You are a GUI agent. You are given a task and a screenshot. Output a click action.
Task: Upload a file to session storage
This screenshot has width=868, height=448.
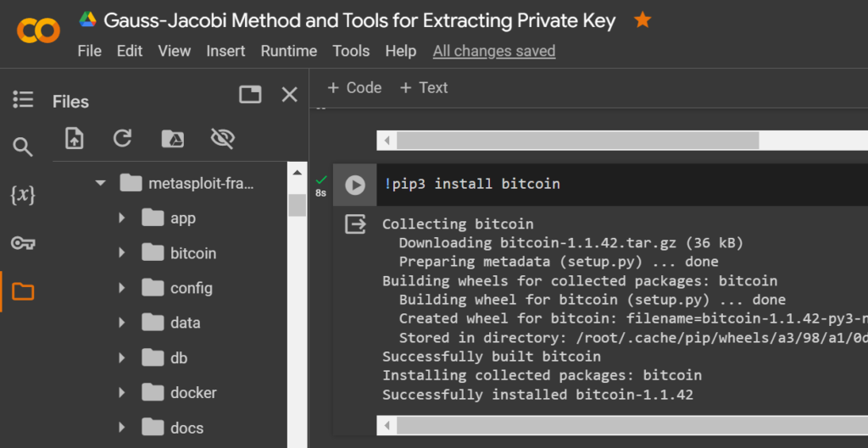click(x=75, y=138)
